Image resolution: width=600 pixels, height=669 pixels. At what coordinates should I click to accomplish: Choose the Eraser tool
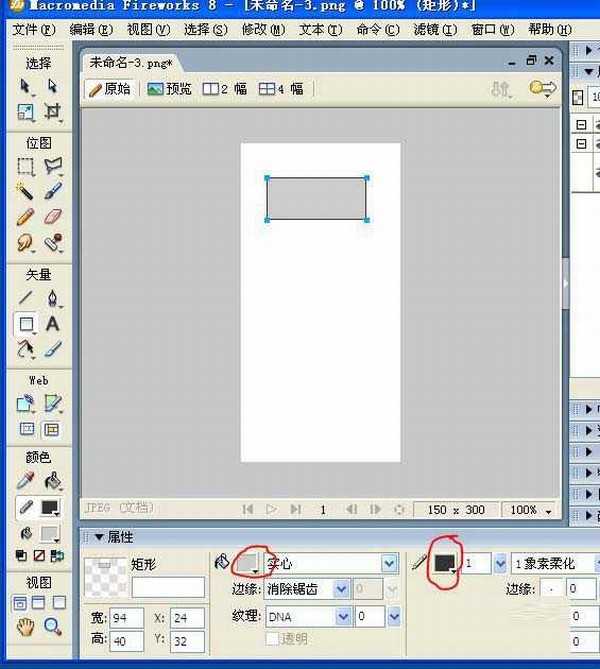(53, 216)
